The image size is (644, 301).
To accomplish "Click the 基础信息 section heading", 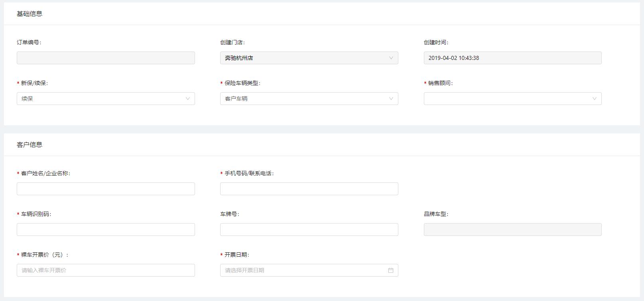I will [x=30, y=14].
